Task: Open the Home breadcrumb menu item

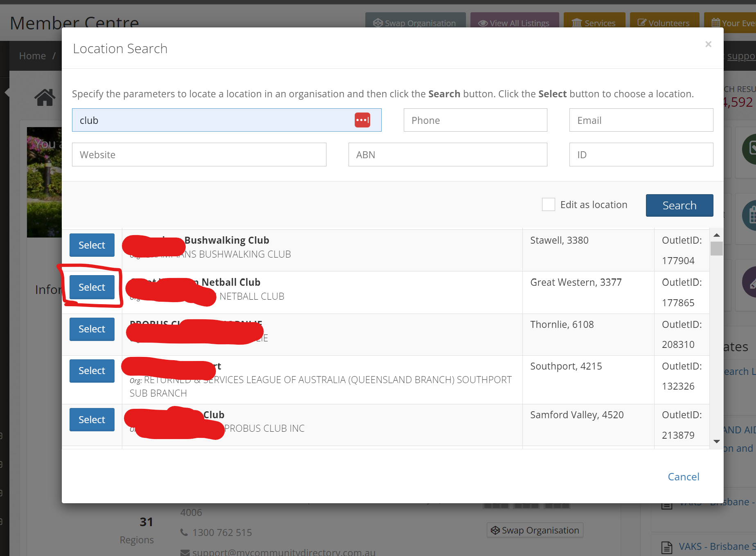Action: click(x=32, y=56)
